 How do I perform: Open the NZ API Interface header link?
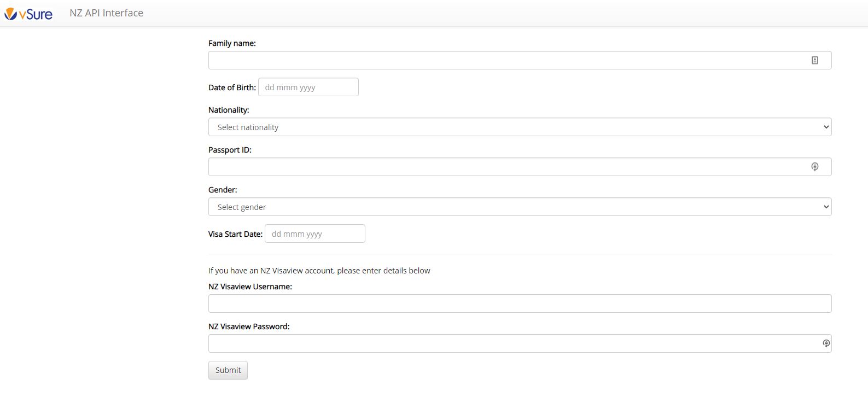106,13
